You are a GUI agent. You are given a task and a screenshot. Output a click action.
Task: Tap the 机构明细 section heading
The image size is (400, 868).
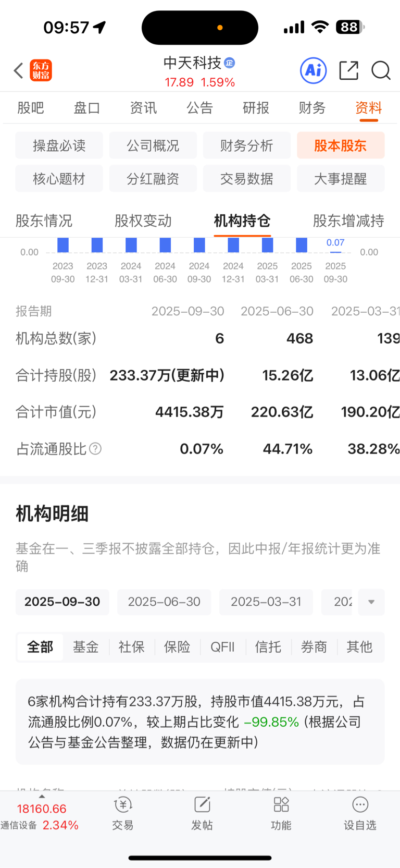click(52, 514)
